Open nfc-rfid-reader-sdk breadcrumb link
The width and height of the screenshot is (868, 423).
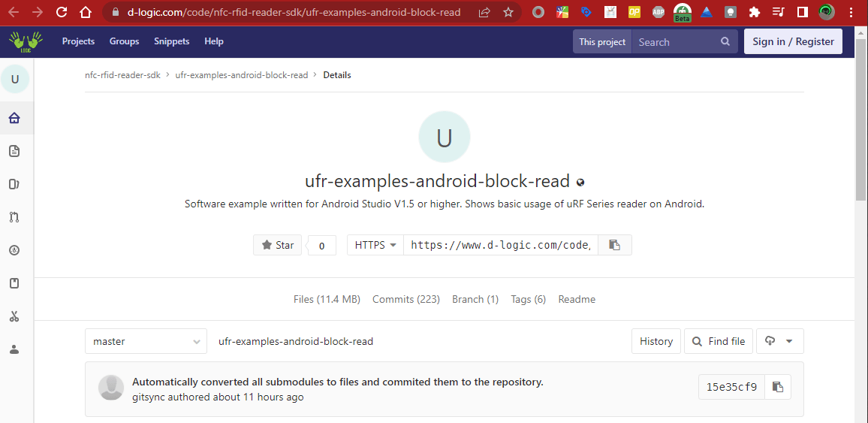(x=123, y=74)
